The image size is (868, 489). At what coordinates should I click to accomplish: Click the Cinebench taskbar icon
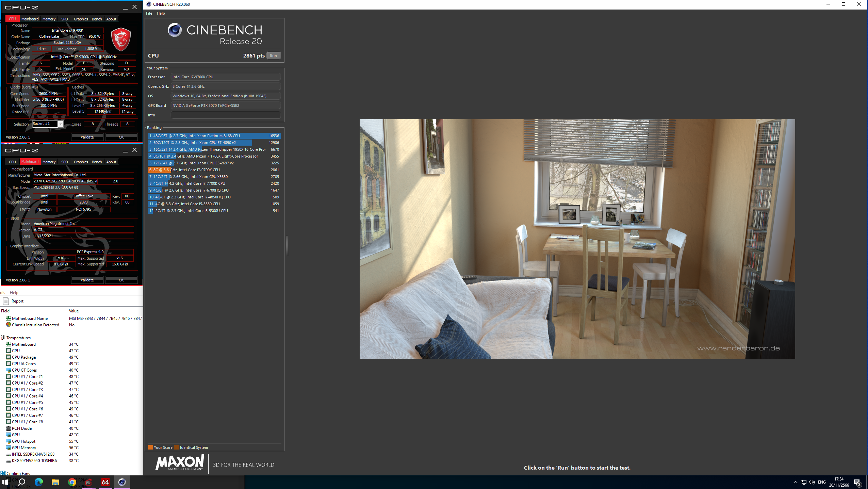point(122,482)
